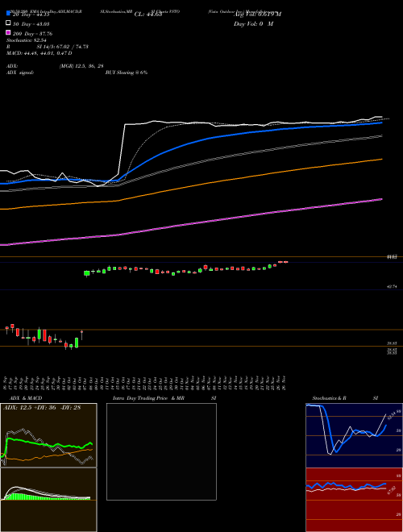Click the 'ADX signal:' label

[x=20, y=73]
